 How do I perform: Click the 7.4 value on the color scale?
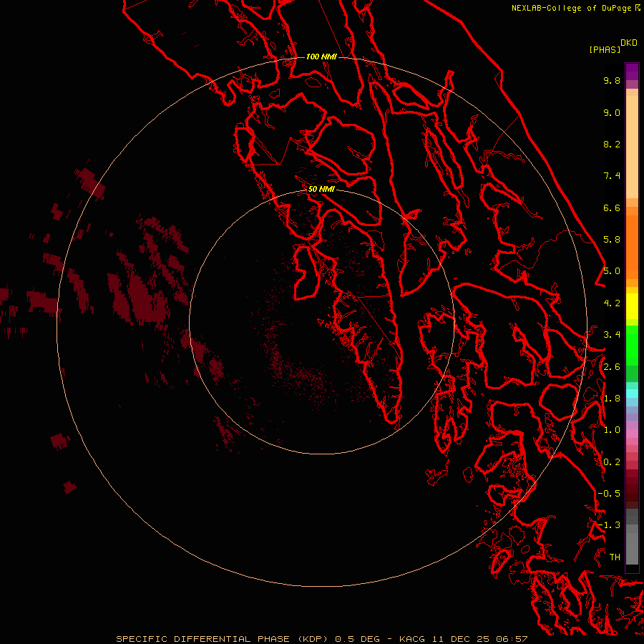click(x=612, y=176)
